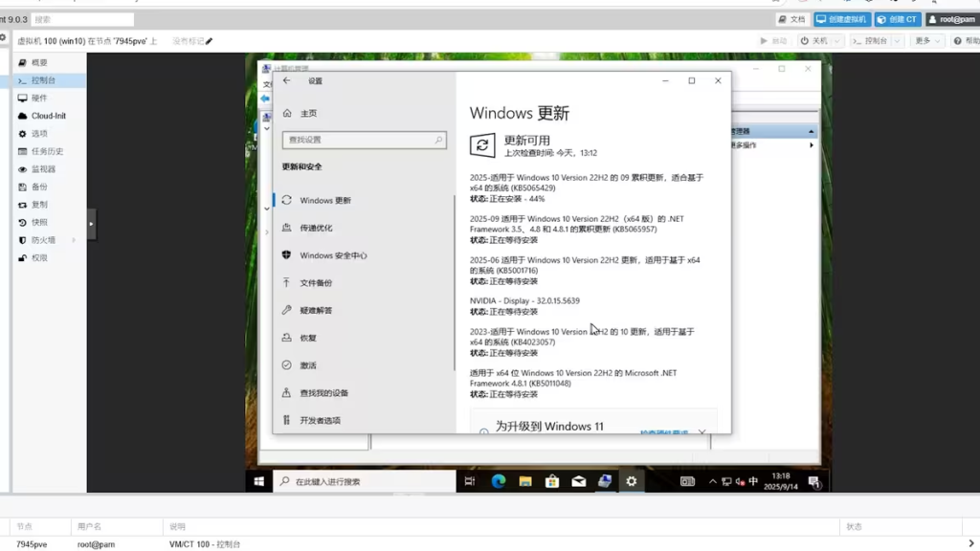Click the console panel collapse arrow handle
The image size is (980, 551).
[92, 224]
